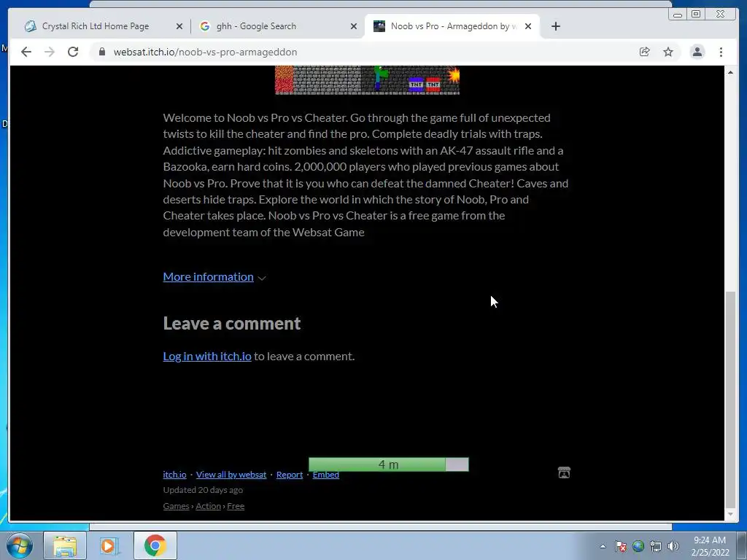The width and height of the screenshot is (747, 560).
Task: Open the Action Center flag icon
Action: (x=620, y=546)
